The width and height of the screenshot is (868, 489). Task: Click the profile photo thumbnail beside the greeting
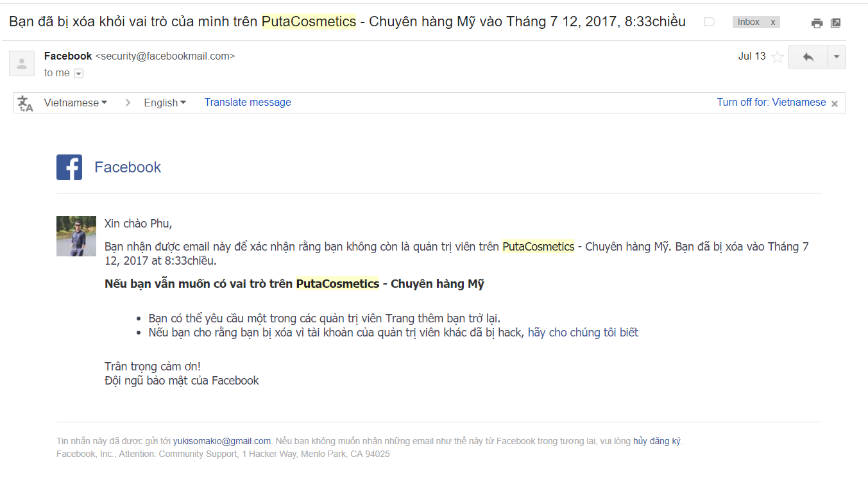[x=76, y=236]
